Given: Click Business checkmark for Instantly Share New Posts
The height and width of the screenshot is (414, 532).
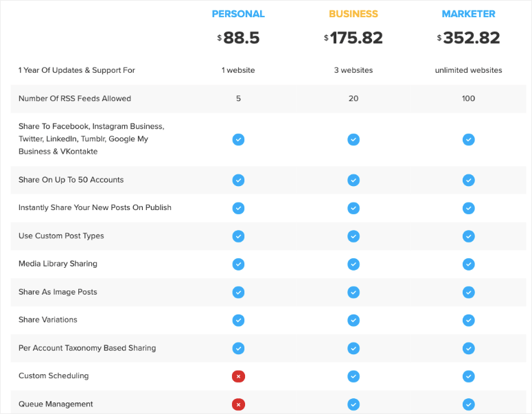Looking at the screenshot, I should tap(354, 208).
